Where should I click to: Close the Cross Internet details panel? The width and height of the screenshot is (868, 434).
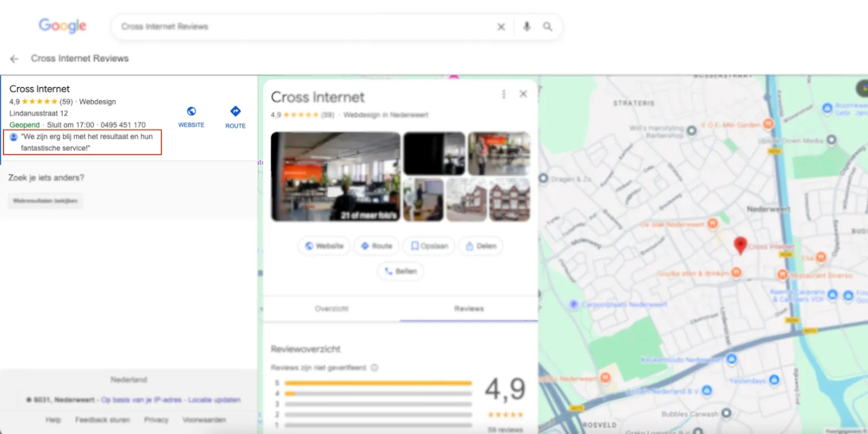coord(523,94)
